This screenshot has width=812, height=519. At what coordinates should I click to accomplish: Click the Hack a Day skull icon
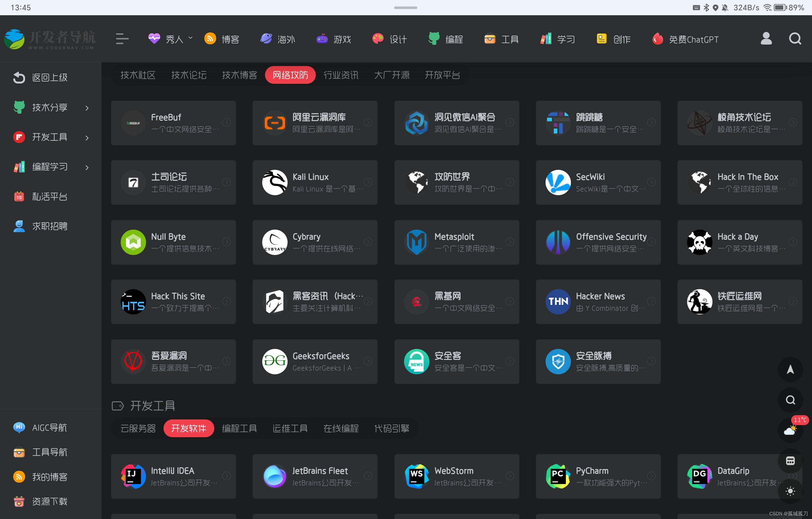click(700, 242)
